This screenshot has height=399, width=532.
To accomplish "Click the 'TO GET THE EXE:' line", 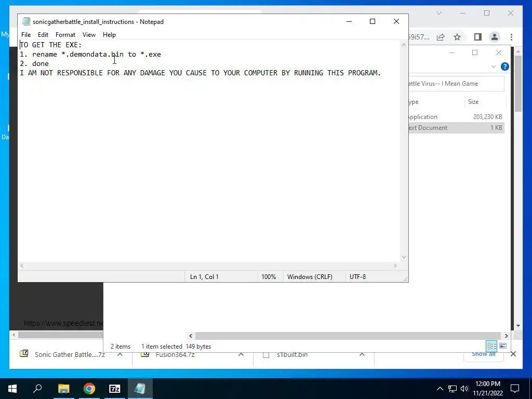I will [x=50, y=45].
